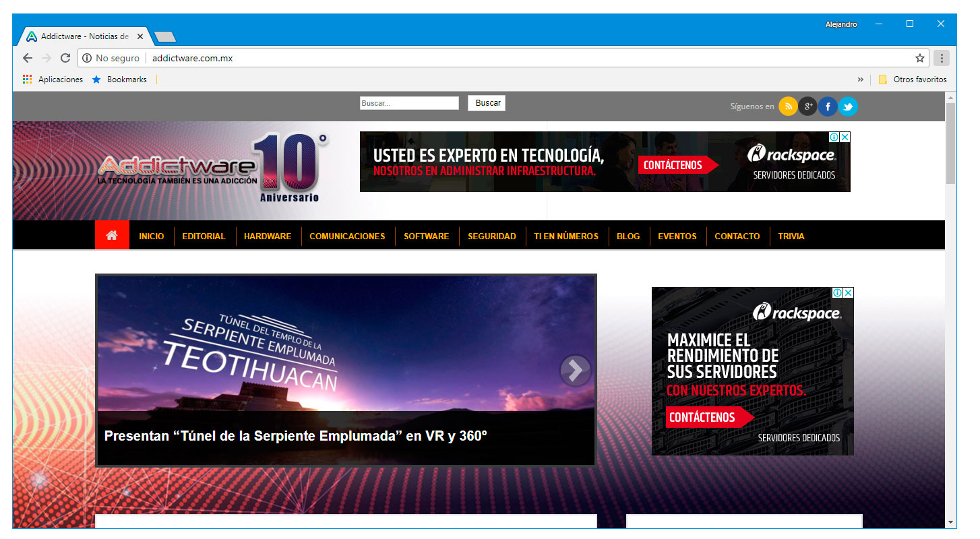Click inside the Buscar search field
This screenshot has width=980, height=539.
tap(408, 102)
